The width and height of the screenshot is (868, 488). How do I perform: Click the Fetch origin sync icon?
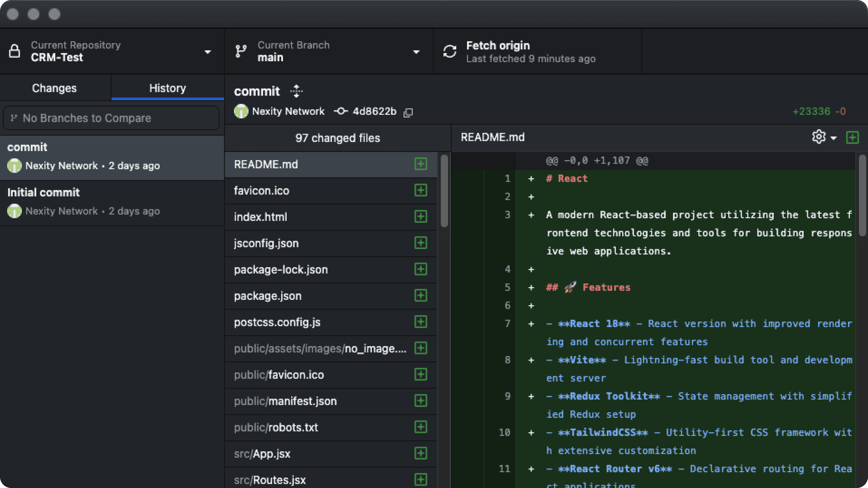tap(450, 52)
